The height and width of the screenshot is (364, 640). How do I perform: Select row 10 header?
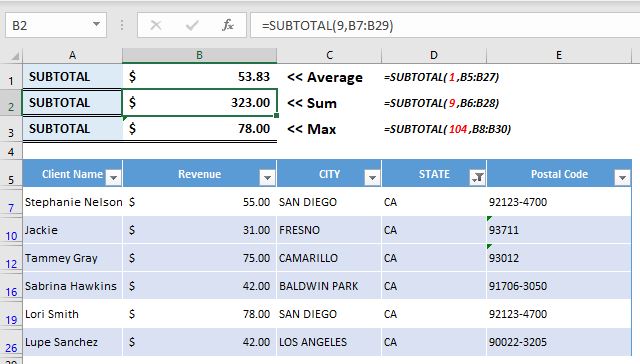tap(11, 230)
